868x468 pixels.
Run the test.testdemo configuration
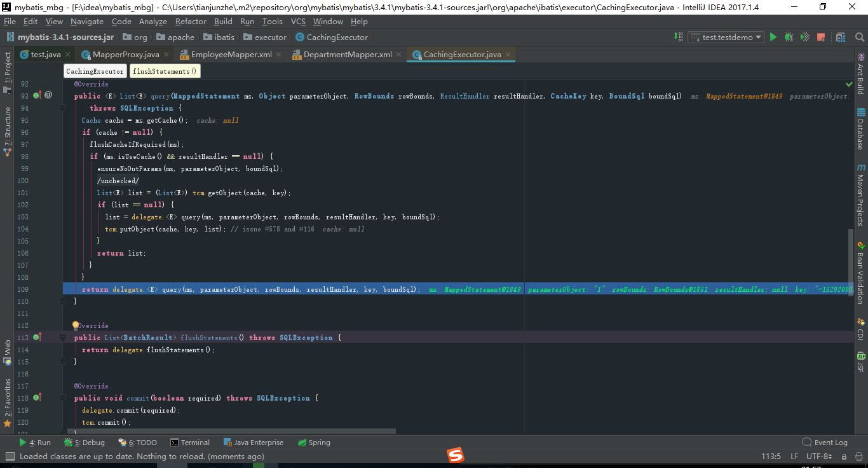click(x=773, y=37)
